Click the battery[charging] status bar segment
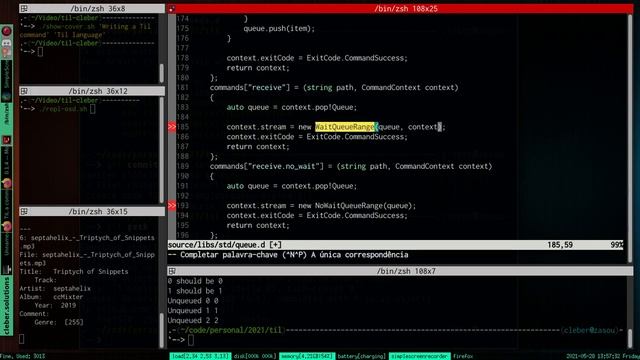Image resolution: width=640 pixels, height=360 pixels. (362, 356)
